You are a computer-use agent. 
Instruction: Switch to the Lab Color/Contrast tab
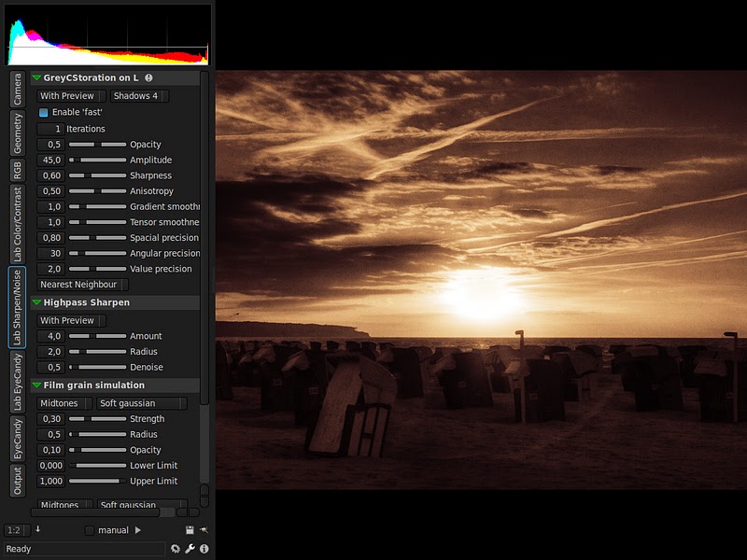click(17, 223)
